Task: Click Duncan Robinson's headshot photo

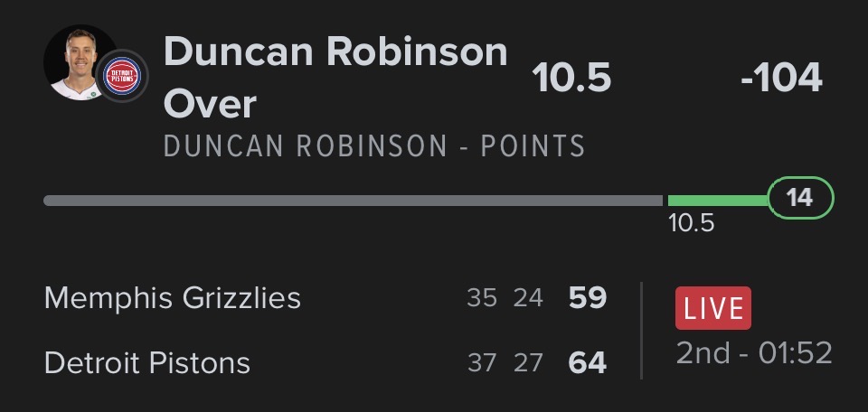Action: [x=76, y=61]
